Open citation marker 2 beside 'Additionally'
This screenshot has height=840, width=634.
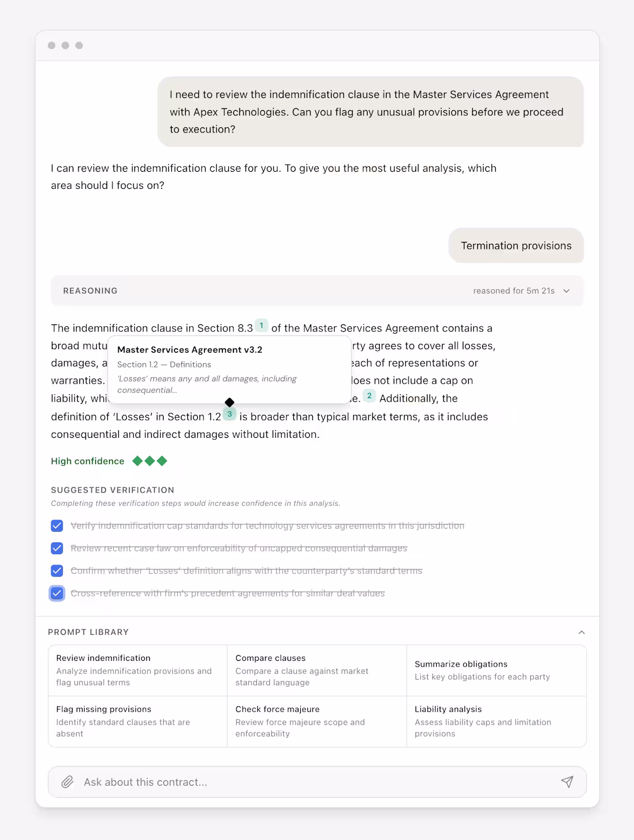[x=369, y=396]
